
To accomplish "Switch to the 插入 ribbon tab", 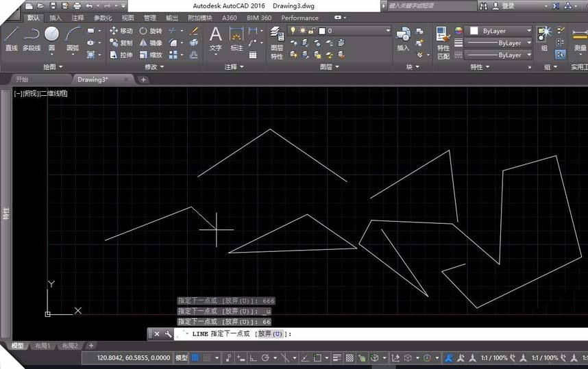I will pyautogui.click(x=56, y=18).
